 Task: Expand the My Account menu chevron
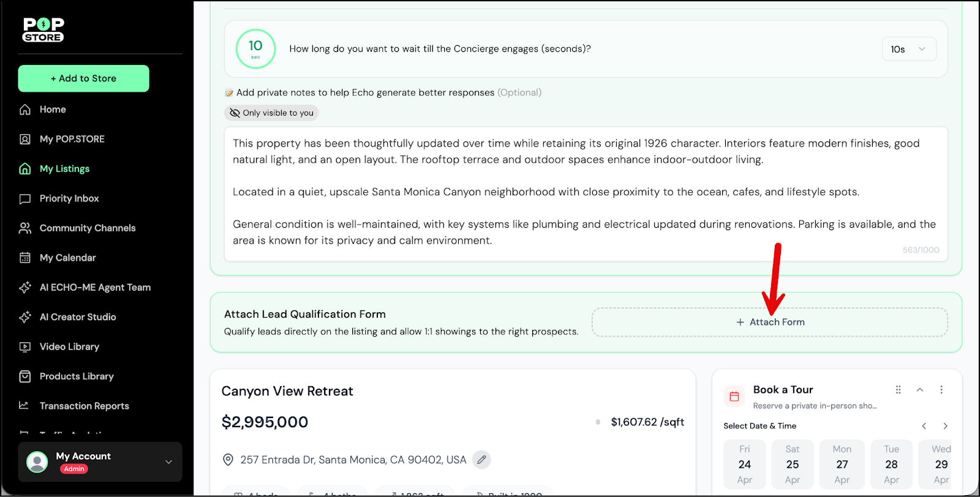coord(168,462)
